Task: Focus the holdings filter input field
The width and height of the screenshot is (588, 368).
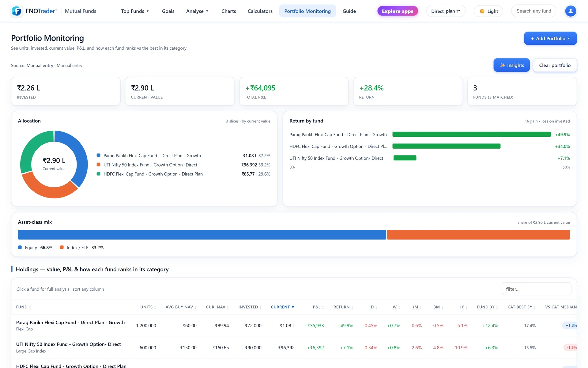Action: tap(536, 289)
